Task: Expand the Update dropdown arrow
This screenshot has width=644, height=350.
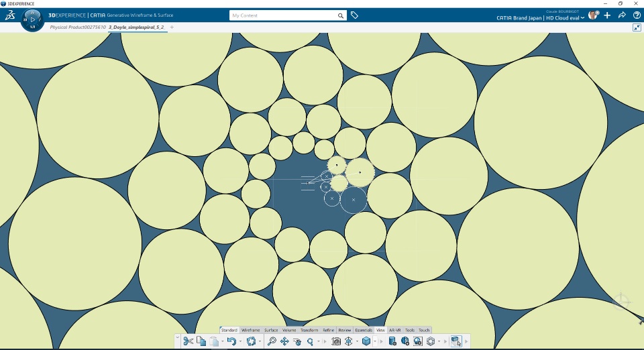Action: click(x=259, y=341)
